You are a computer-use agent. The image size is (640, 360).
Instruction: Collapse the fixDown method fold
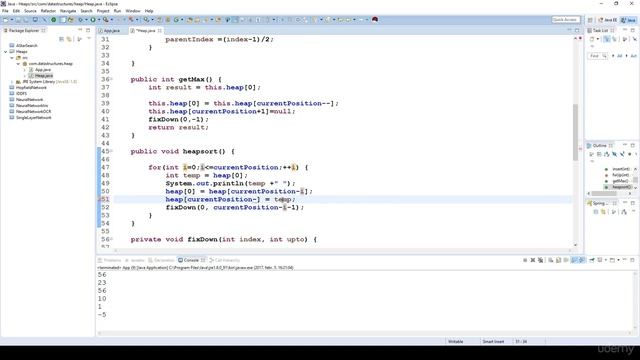tap(111, 239)
